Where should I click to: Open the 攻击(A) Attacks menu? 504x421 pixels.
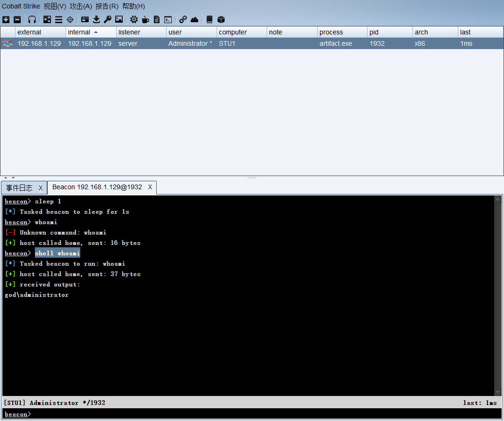click(x=81, y=6)
